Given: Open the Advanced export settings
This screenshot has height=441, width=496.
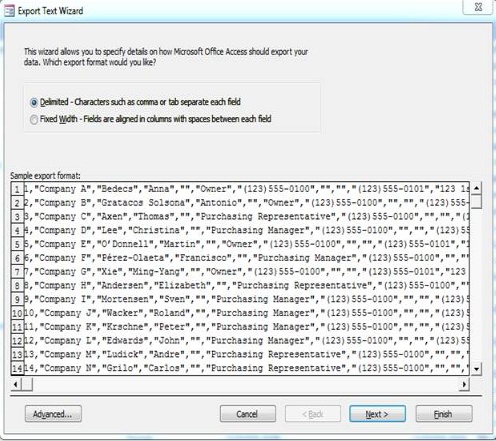Looking at the screenshot, I should (53, 414).
